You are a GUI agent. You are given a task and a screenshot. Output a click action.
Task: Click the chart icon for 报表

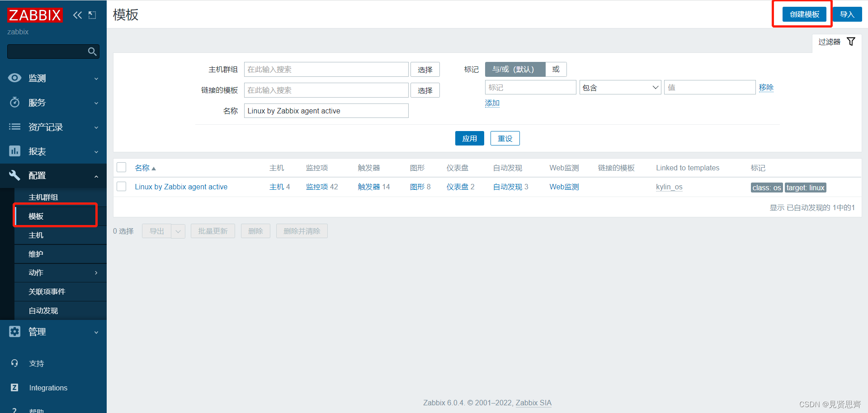(14, 151)
